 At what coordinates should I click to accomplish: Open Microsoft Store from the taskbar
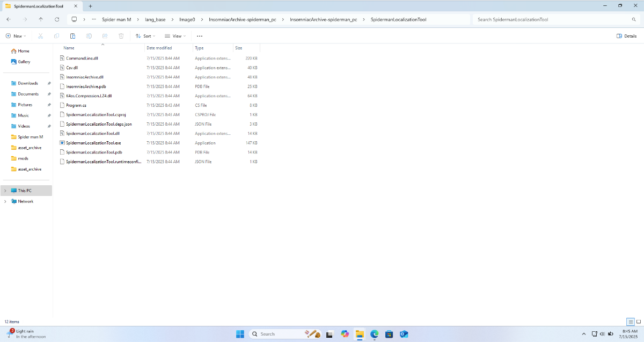pos(389,334)
